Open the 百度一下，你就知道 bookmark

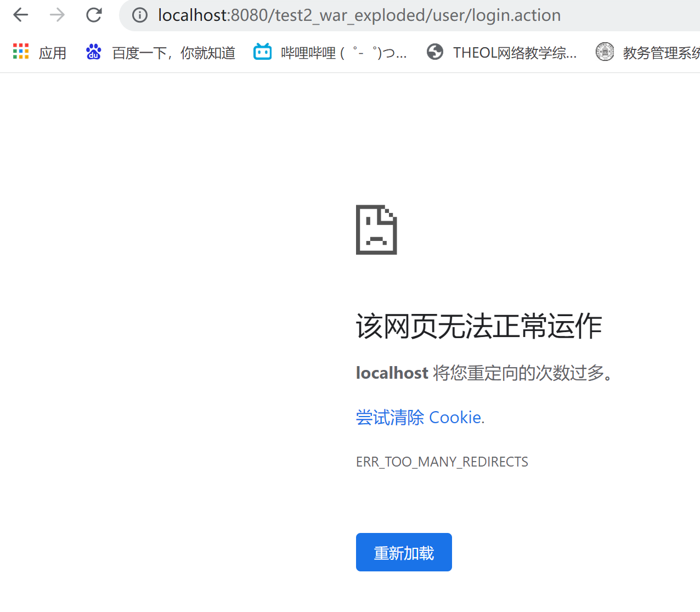coord(173,52)
